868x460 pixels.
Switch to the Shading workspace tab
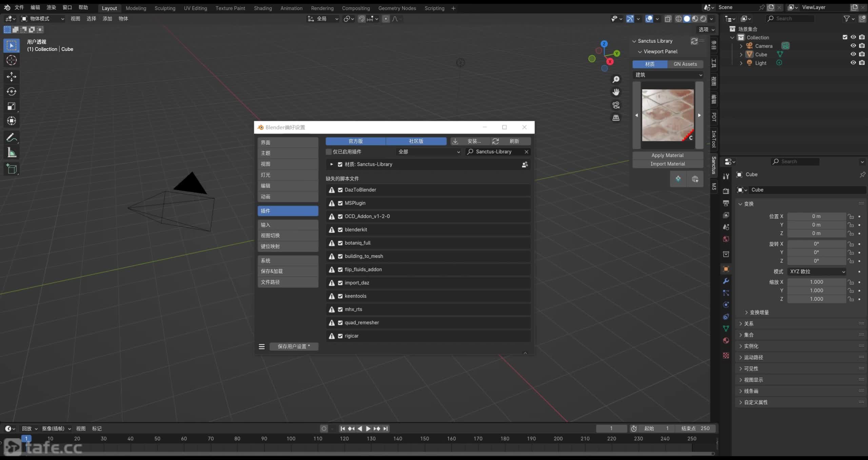click(x=263, y=8)
